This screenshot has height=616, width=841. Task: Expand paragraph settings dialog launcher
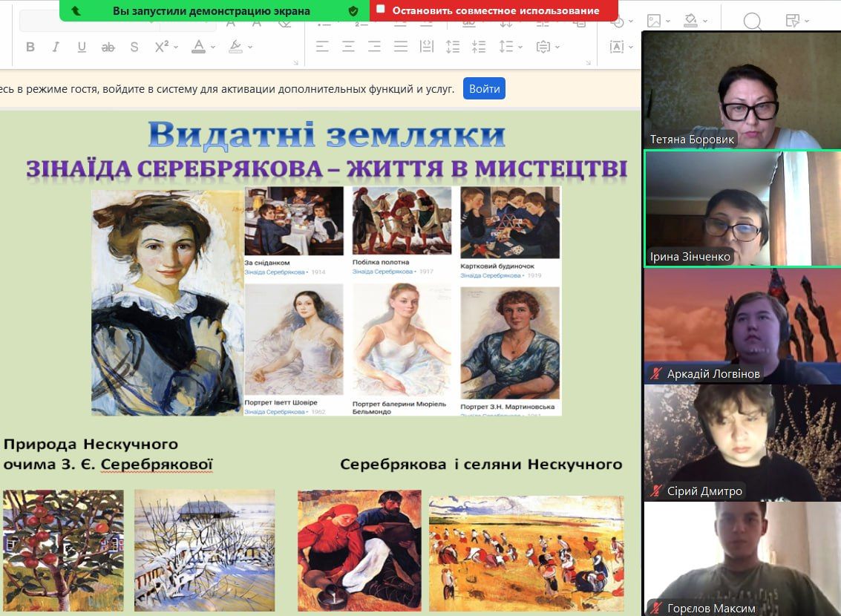click(x=589, y=63)
